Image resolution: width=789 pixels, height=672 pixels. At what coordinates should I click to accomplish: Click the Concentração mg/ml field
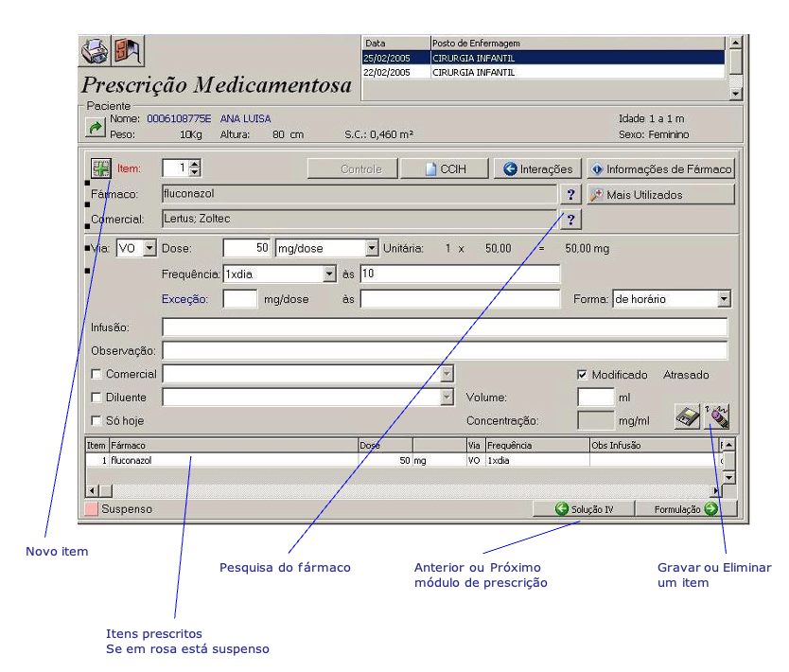coord(596,420)
